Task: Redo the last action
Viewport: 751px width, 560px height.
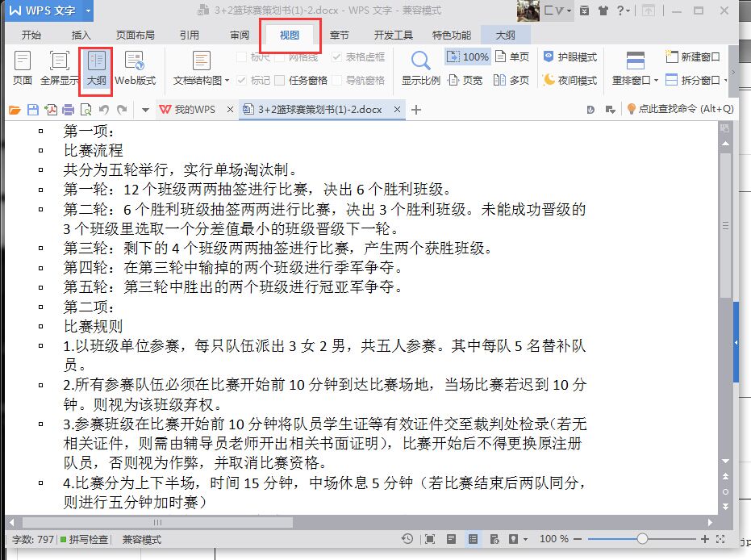Action: [x=122, y=111]
